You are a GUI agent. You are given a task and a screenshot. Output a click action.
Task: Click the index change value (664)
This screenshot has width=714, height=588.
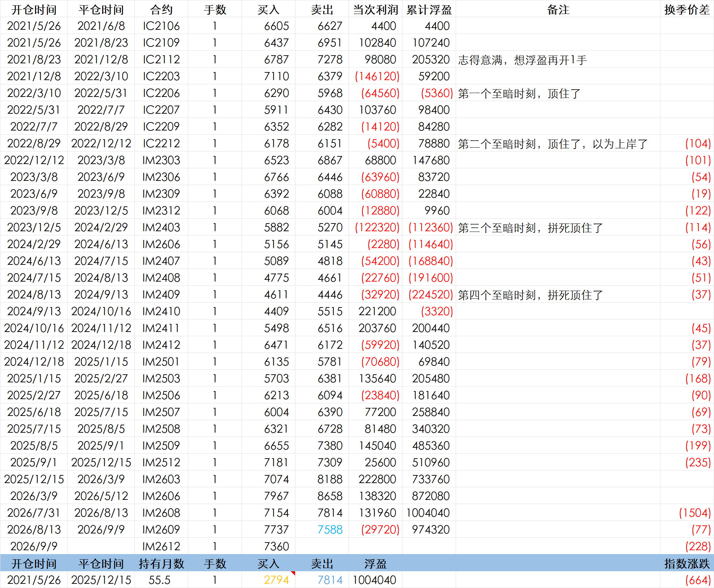(x=698, y=580)
